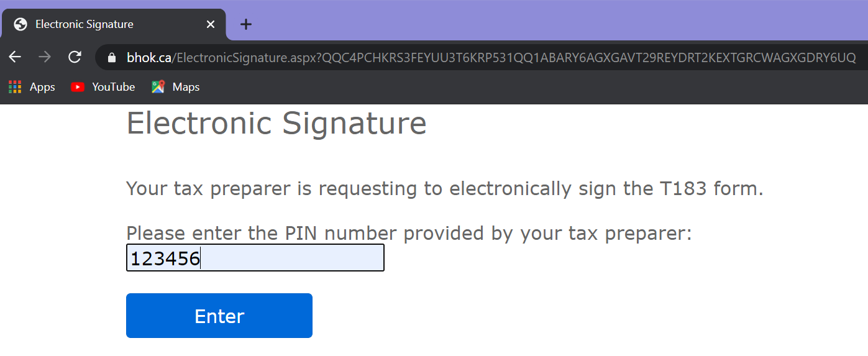View site info via the lock icon
Image resolution: width=868 pixels, height=356 pixels.
[112, 58]
